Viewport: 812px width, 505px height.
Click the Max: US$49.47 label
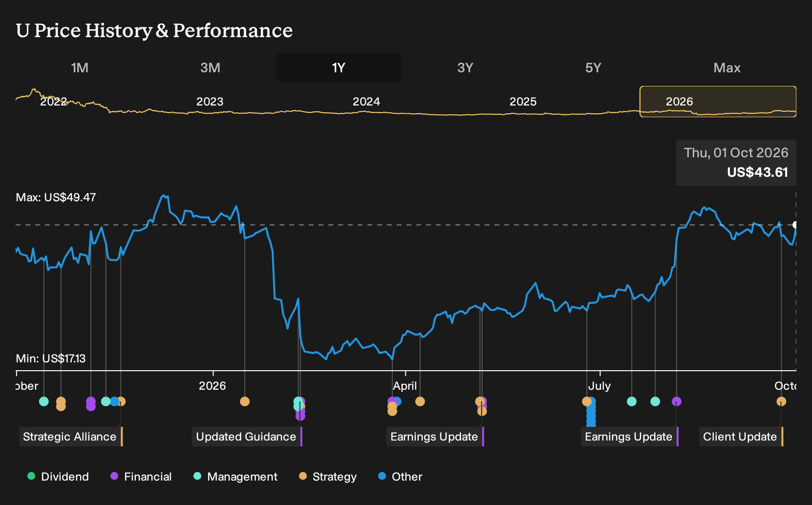point(56,197)
